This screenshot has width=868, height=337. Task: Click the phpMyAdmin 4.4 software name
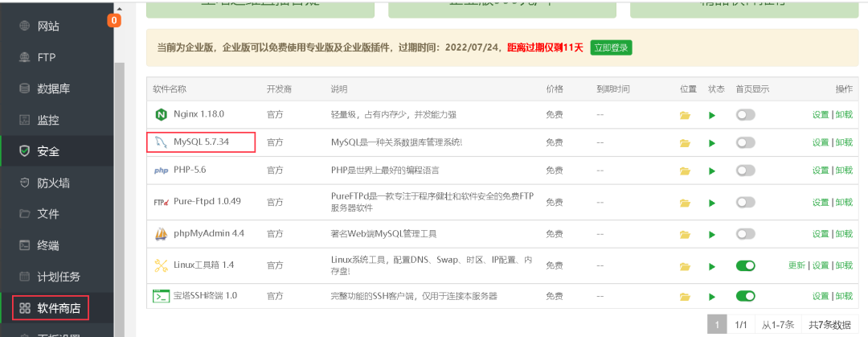(x=209, y=233)
